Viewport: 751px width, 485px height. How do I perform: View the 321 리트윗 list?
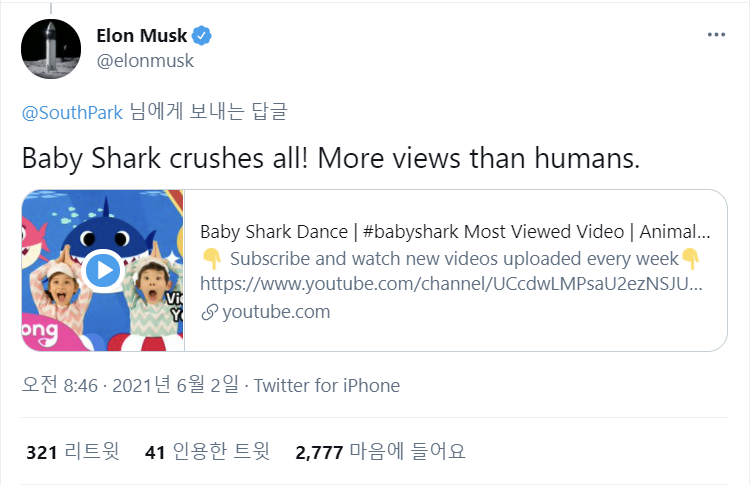point(72,451)
